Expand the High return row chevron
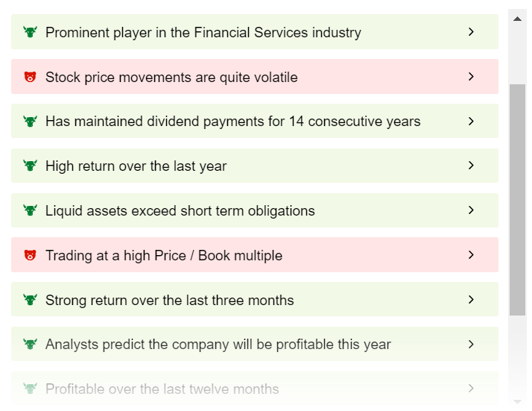532x411 pixels. pos(471,166)
